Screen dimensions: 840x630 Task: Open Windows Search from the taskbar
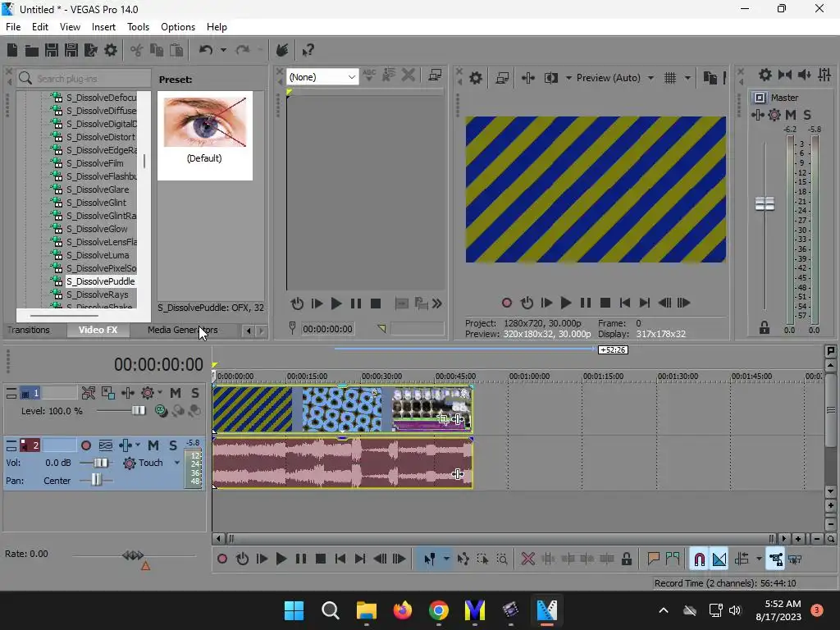point(330,610)
